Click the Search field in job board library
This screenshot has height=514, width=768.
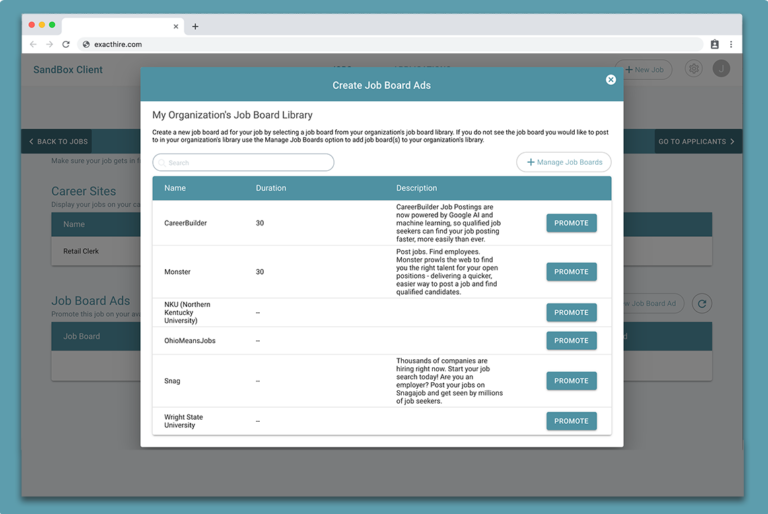pyautogui.click(x=243, y=163)
